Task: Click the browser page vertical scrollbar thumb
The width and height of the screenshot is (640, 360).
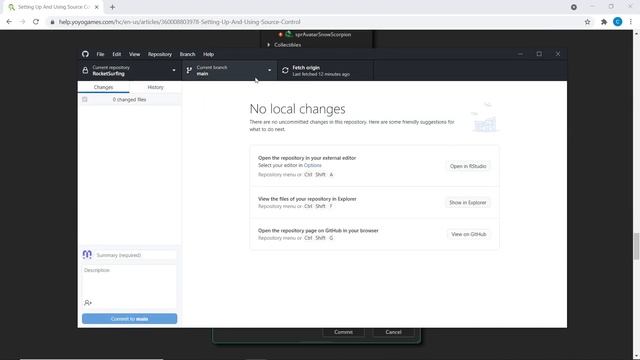Action: 636,246
